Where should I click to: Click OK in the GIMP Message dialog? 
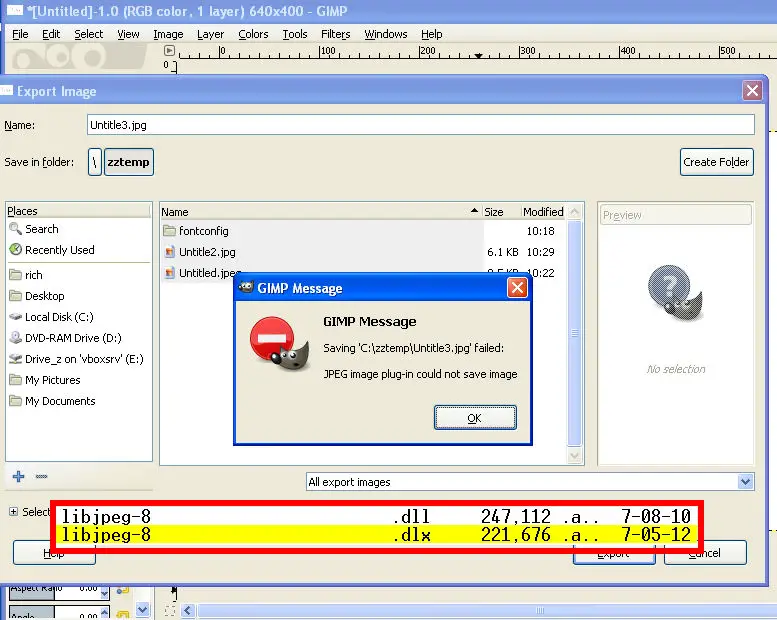[x=475, y=418]
